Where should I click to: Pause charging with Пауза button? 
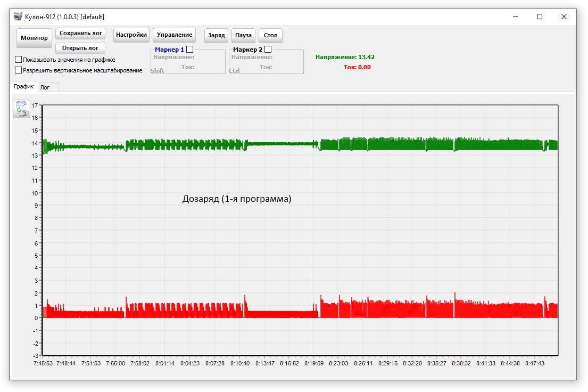[243, 36]
